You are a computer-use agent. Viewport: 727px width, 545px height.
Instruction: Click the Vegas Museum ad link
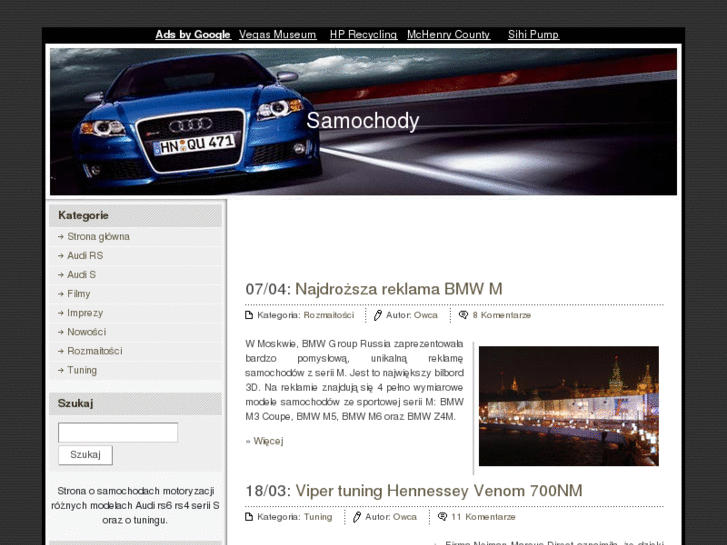tap(278, 35)
